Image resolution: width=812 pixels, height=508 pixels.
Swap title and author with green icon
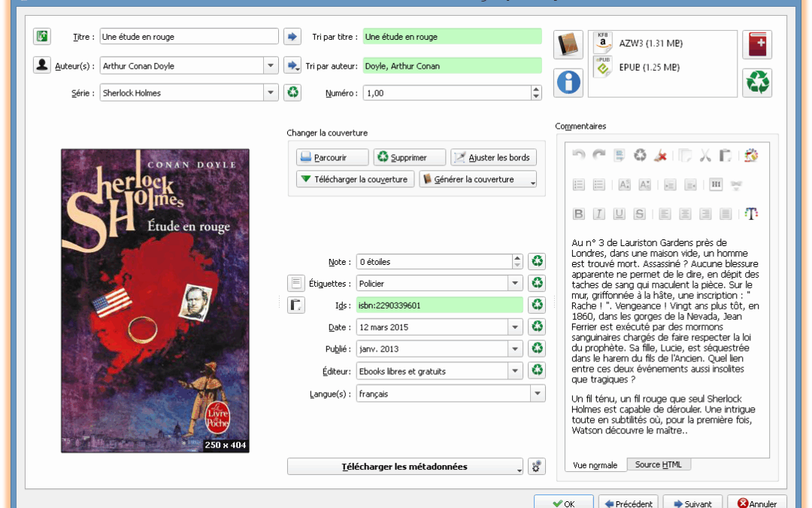(x=42, y=36)
